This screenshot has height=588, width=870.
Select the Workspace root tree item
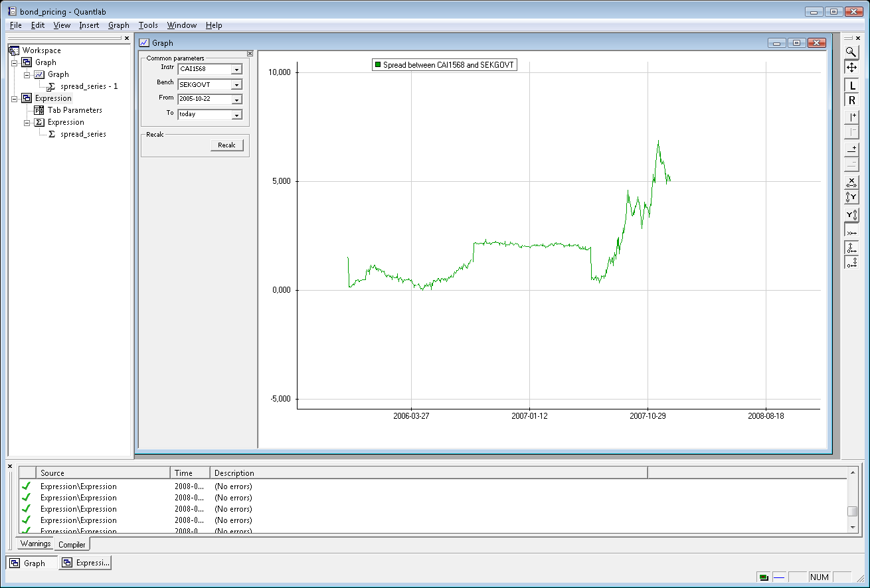coord(42,50)
